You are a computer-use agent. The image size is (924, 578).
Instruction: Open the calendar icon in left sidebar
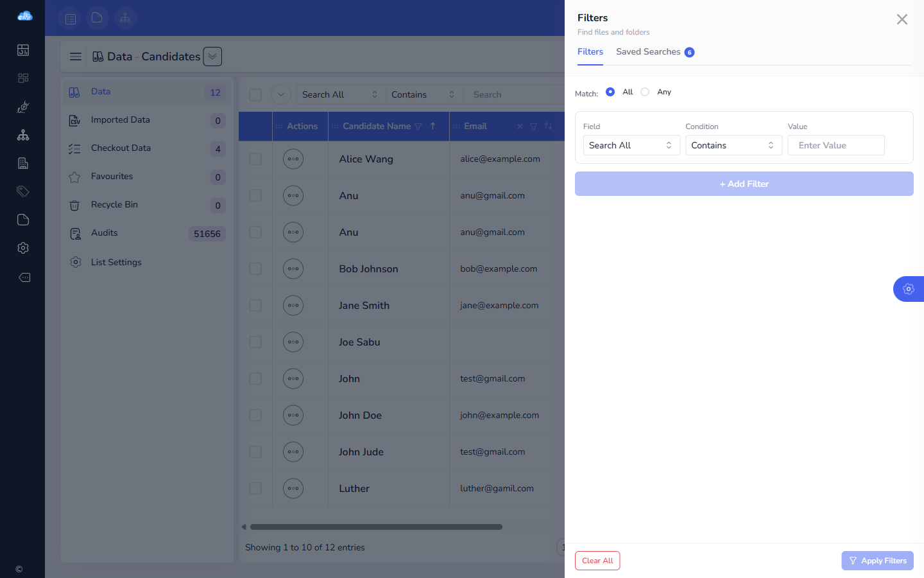pos(23,50)
